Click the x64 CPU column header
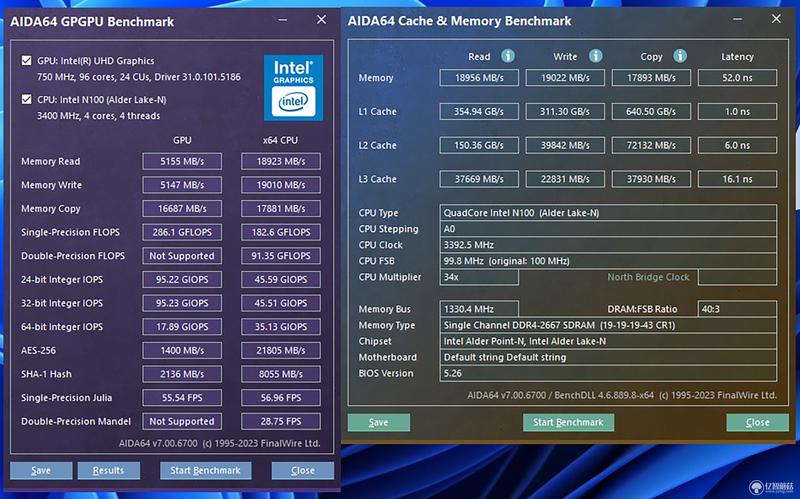The width and height of the screenshot is (800, 499). (280, 140)
